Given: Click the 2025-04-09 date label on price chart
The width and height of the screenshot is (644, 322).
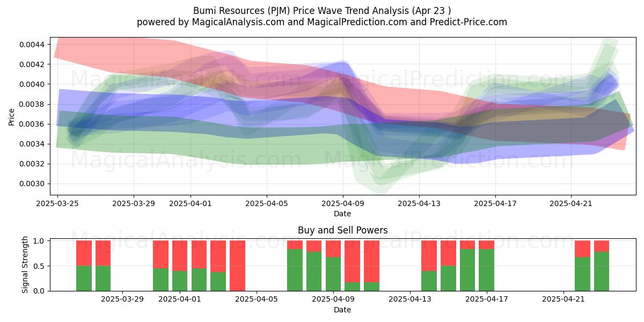Looking at the screenshot, I should pyautogui.click(x=343, y=203).
